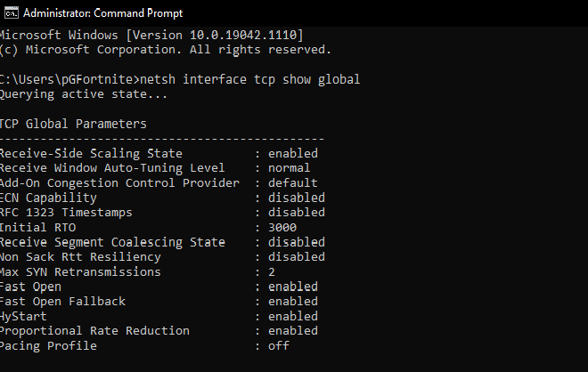The height and width of the screenshot is (372, 588).
Task: Click the 'enabled' value next to Fast Open
Action: tap(292, 287)
